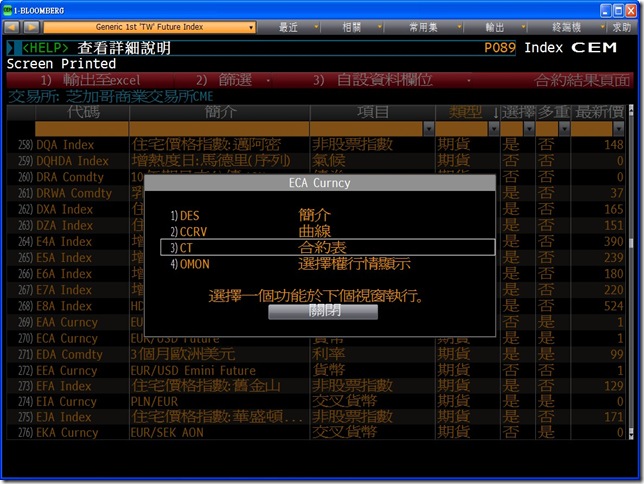Click the 簡介 filter input field
Screen dimensions: 644x484
coord(219,129)
